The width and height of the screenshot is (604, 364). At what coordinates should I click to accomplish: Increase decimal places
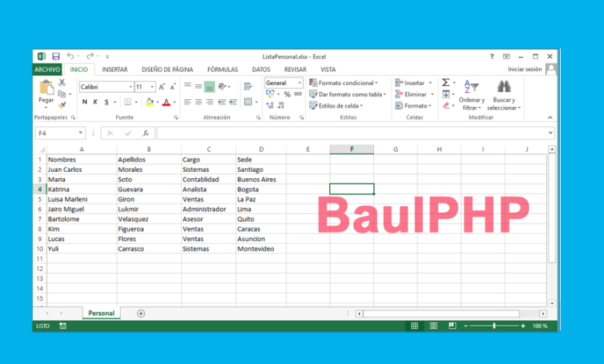270,105
